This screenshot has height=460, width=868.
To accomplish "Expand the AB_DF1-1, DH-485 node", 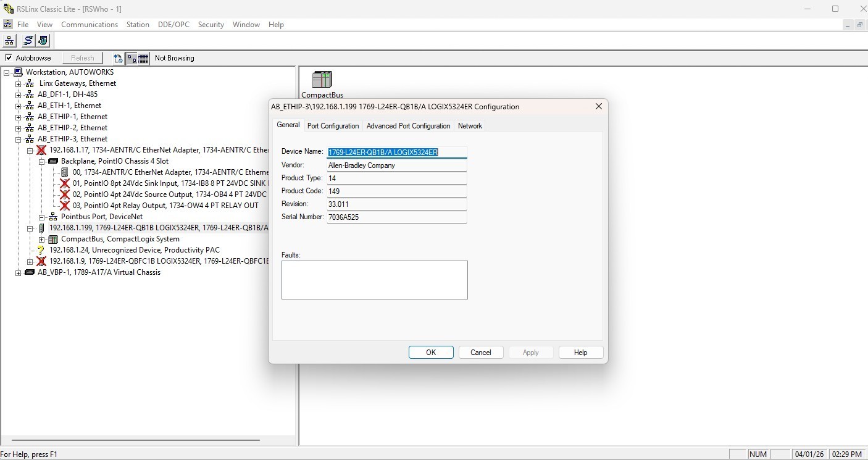I will 19,94.
